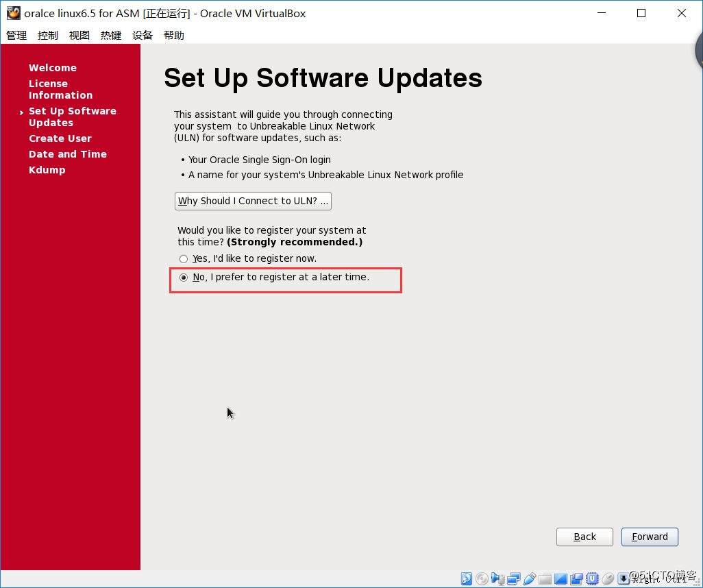
Task: Maximize the VirtualBox window
Action: (641, 13)
